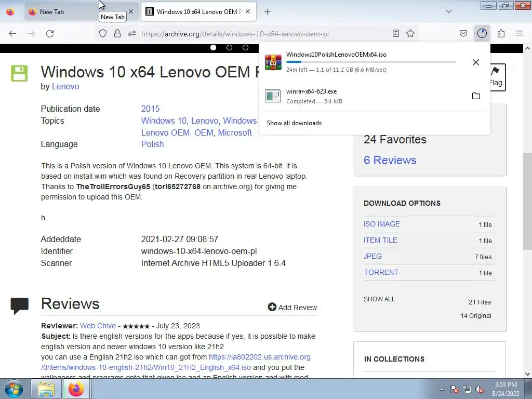Screen dimensions: 532x399
Task: Open site permissions icon in address bar
Action: pyautogui.click(x=132, y=34)
